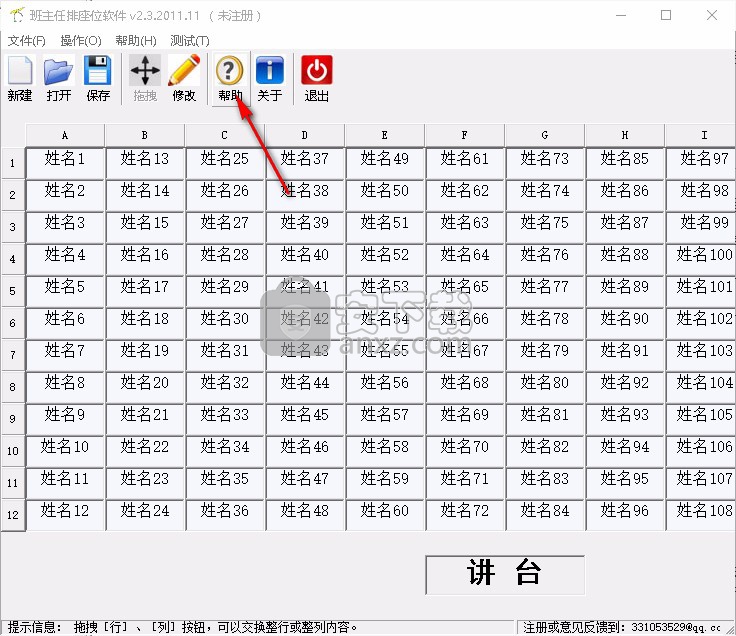The image size is (736, 636).
Task: Select seat cell 姓名7
Action: [x=65, y=355]
